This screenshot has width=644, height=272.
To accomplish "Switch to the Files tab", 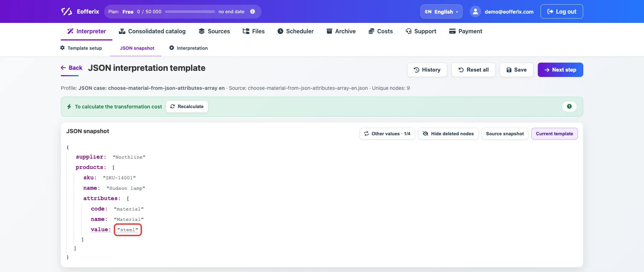I will 254,31.
